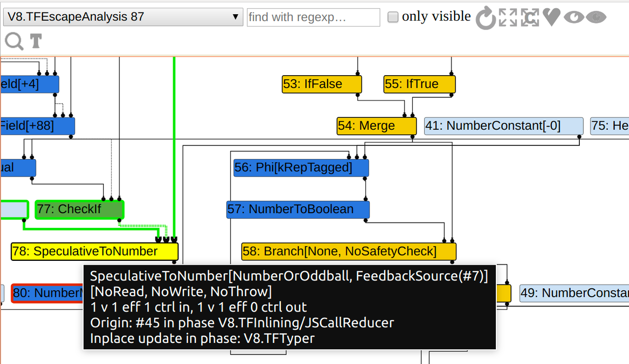Screen dimensions: 629x364
Task: Click the magnifier zoom-to-selection icon
Action: [14, 42]
